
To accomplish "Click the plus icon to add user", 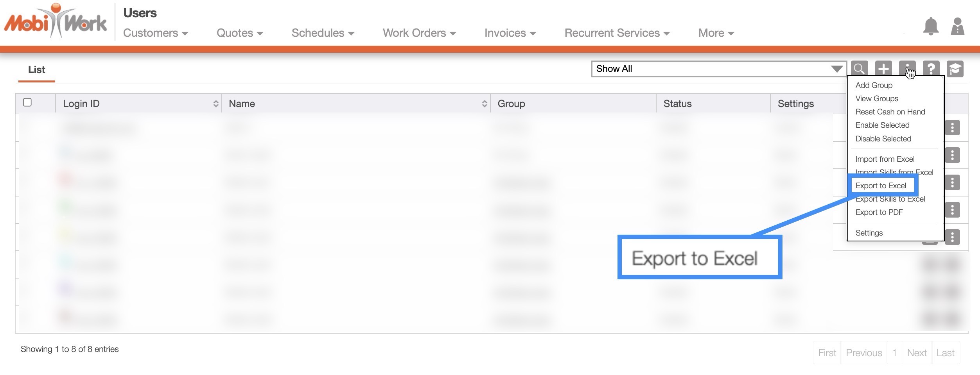I will click(x=883, y=69).
